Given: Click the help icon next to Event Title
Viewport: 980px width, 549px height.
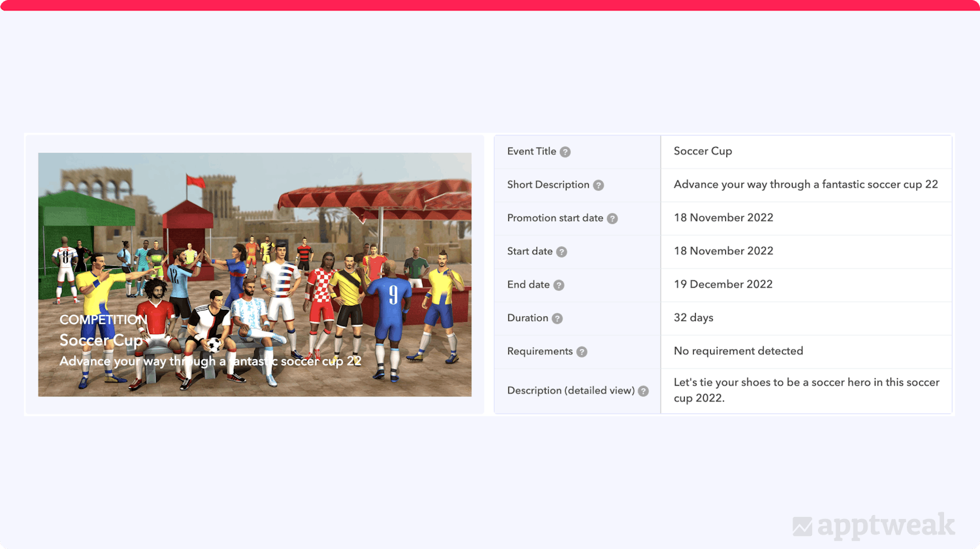Looking at the screenshot, I should [x=565, y=152].
